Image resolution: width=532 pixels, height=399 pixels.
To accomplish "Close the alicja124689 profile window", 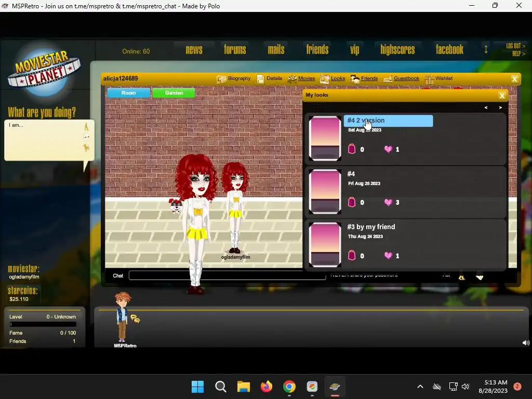I will pos(514,79).
